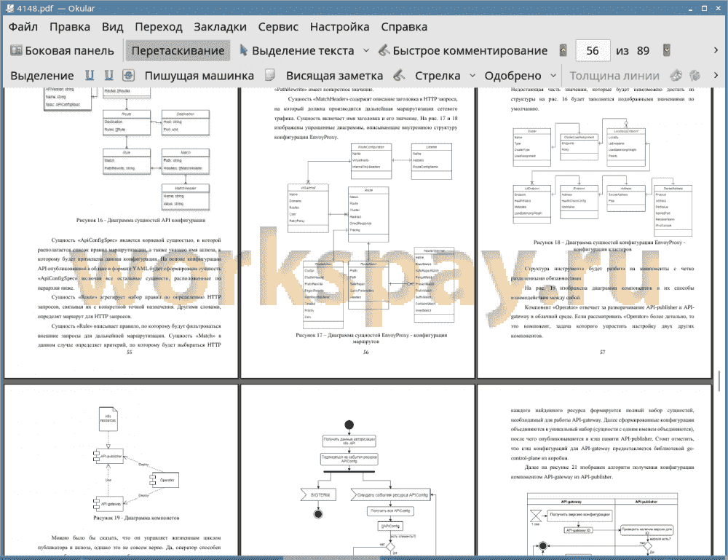Toggle Быстрое комментирование annotation mode

pos(463,51)
